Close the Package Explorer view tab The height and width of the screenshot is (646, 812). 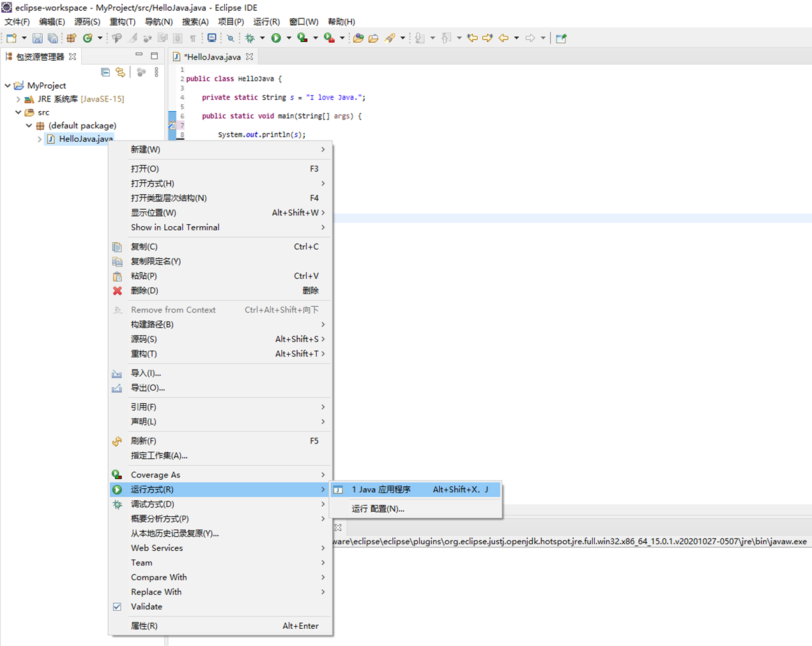(73, 57)
